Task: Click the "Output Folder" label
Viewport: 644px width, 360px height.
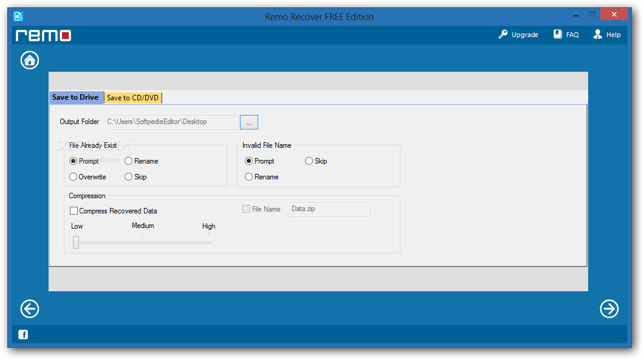Action: pyautogui.click(x=79, y=122)
